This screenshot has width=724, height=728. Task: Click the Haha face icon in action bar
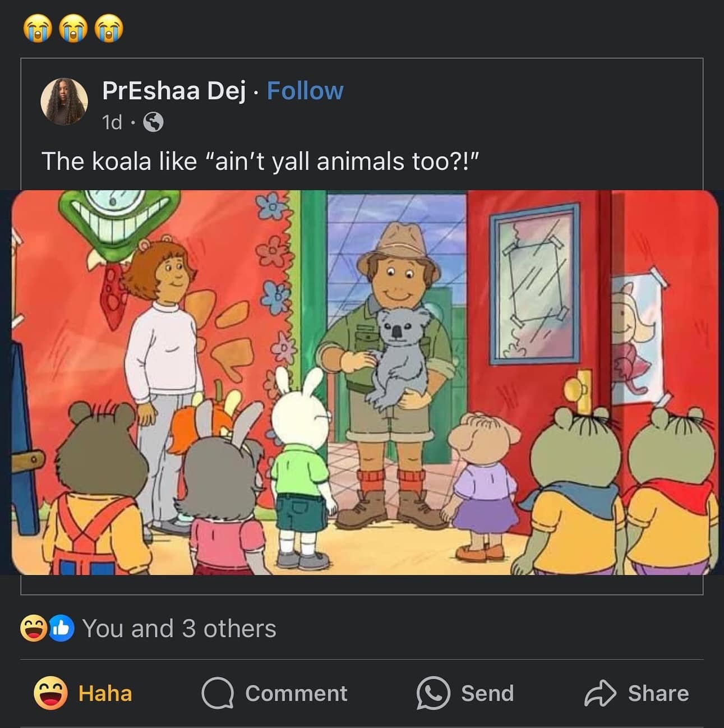click(50, 693)
